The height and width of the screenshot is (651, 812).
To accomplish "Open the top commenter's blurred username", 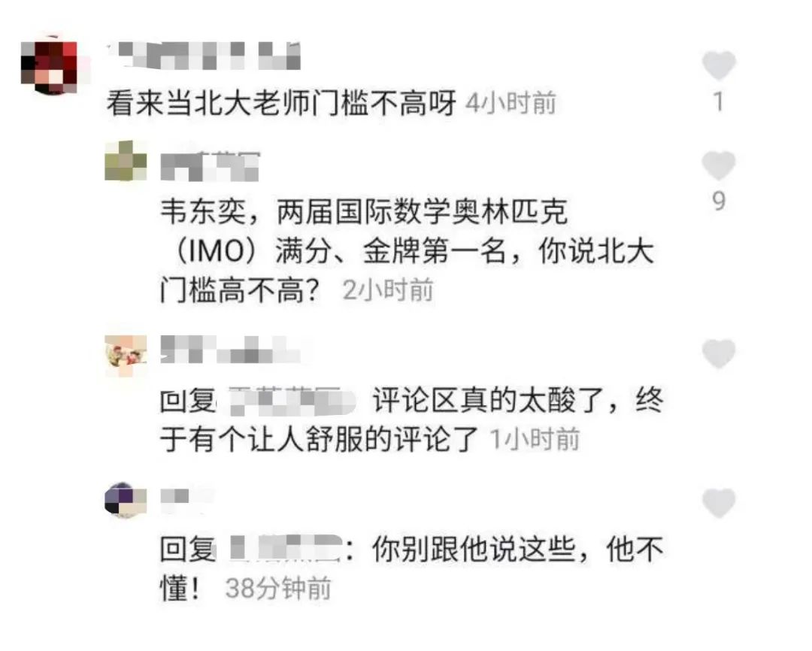I will click(x=205, y=56).
